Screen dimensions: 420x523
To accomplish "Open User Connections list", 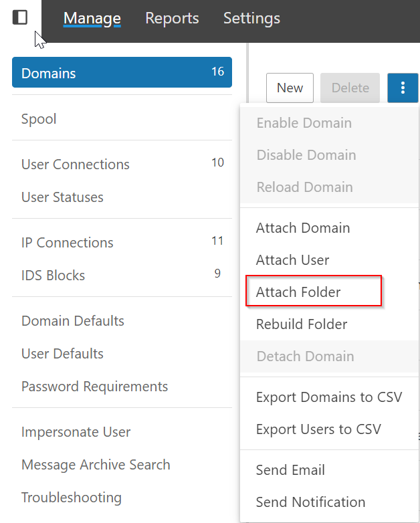I will pos(76,165).
